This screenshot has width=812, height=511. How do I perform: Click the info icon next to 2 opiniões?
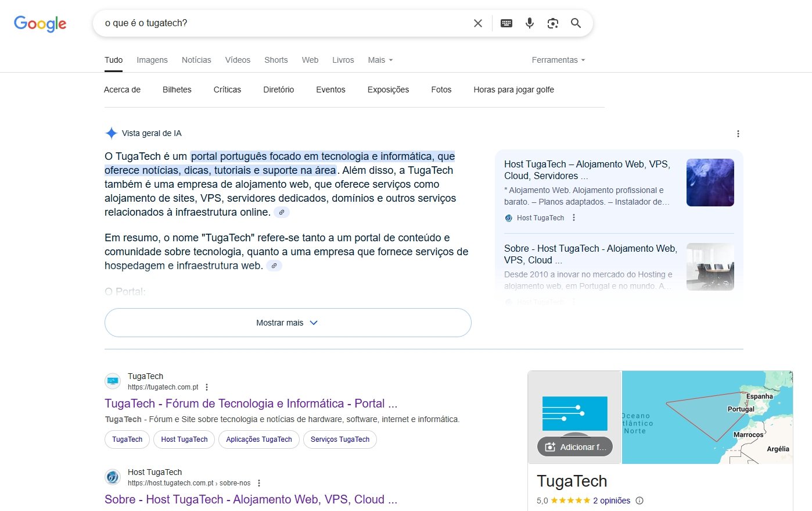pos(639,501)
